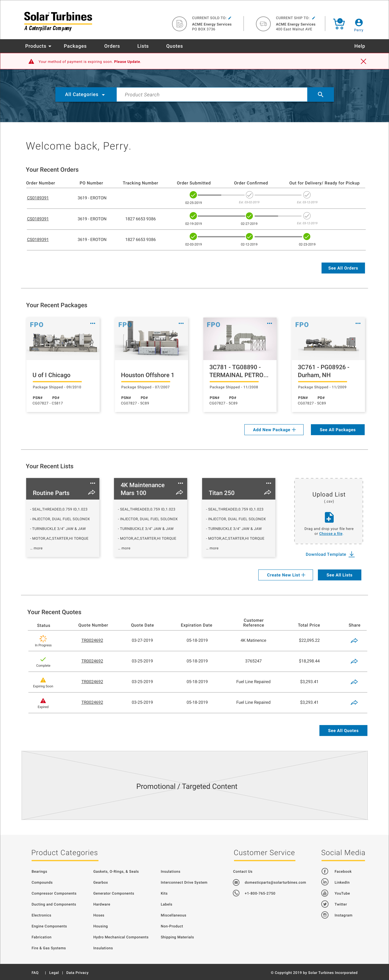Show more items in Titan 250 list
This screenshot has width=389, height=980.
click(212, 548)
